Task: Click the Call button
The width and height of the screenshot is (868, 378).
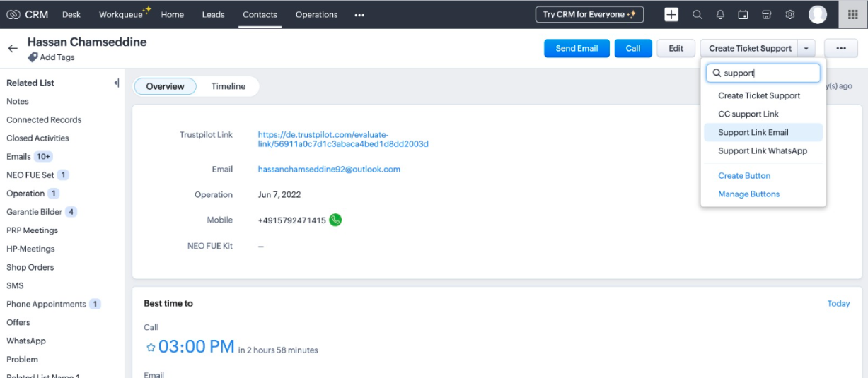Action: (x=633, y=48)
